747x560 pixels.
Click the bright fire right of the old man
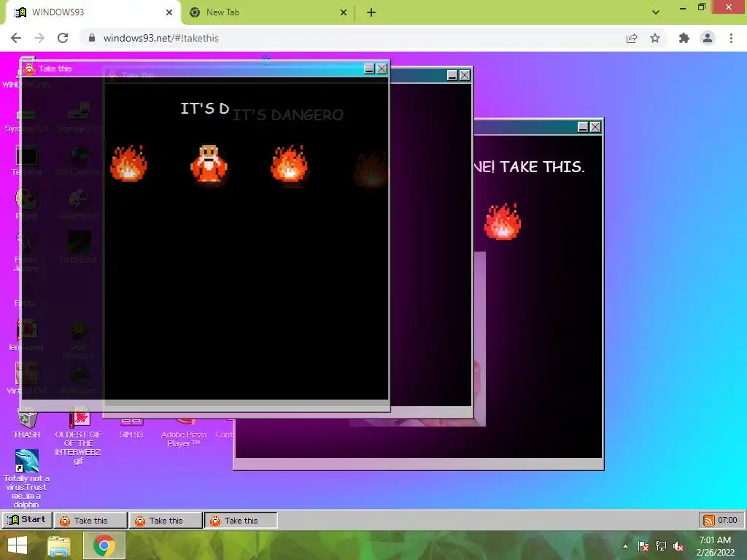(x=289, y=163)
